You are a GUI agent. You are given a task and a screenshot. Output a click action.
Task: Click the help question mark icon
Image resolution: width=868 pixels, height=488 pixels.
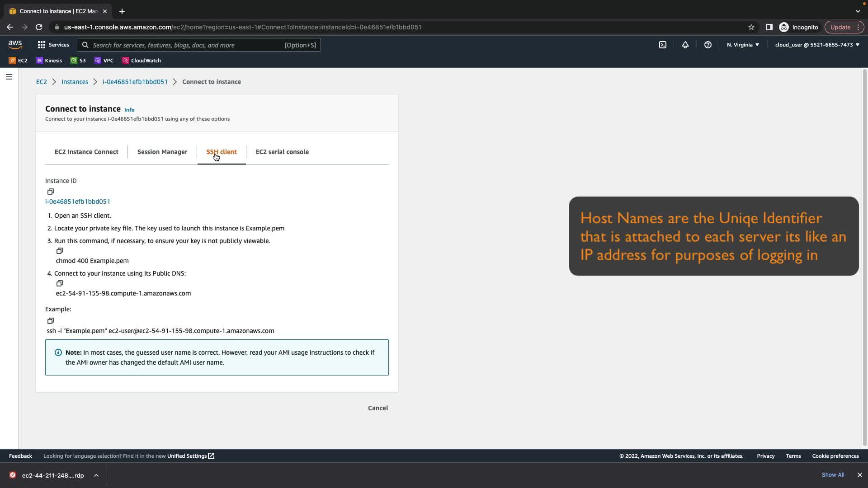click(x=708, y=45)
